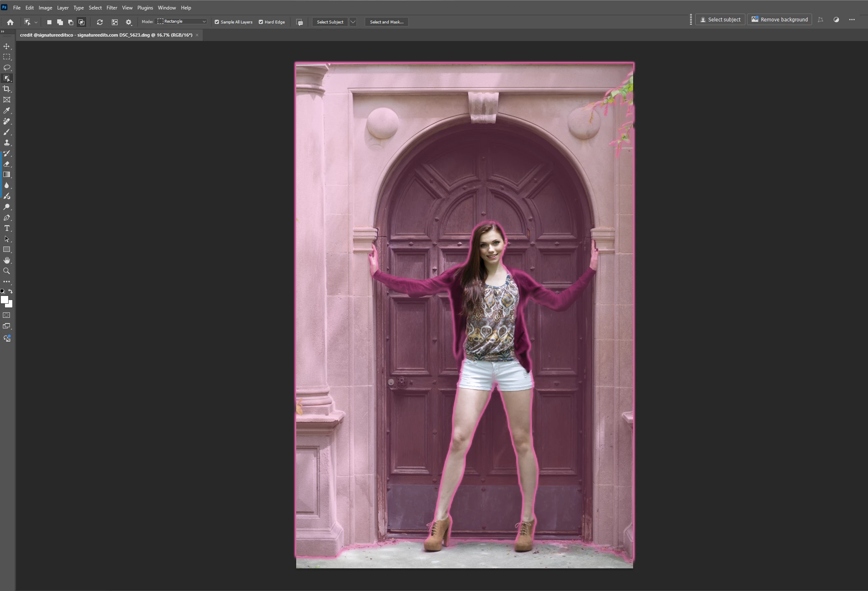The width and height of the screenshot is (868, 591).
Task: Open the Layer menu
Action: point(63,8)
